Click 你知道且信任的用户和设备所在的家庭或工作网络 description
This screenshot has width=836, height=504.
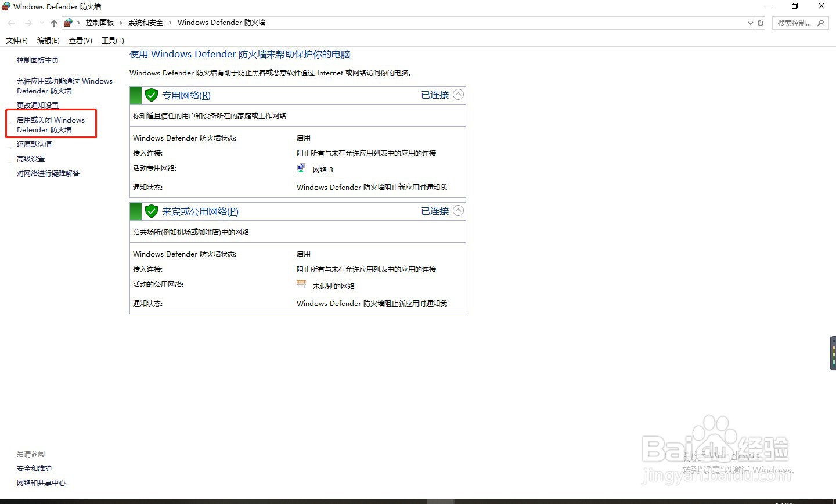pos(210,116)
